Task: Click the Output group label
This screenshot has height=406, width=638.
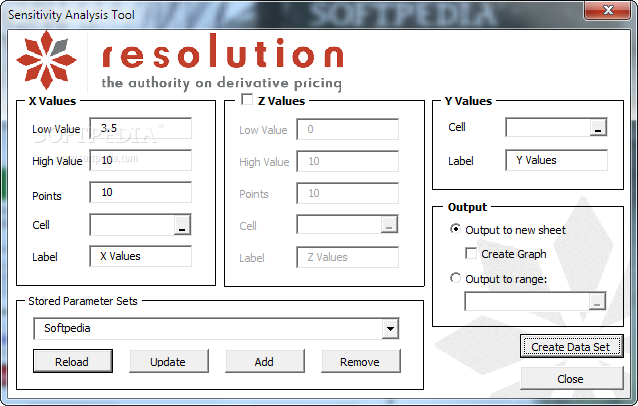Action: (467, 207)
